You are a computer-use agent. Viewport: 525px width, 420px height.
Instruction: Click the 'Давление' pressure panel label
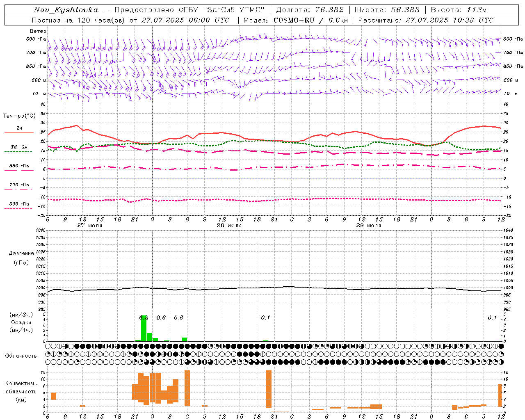(21, 253)
